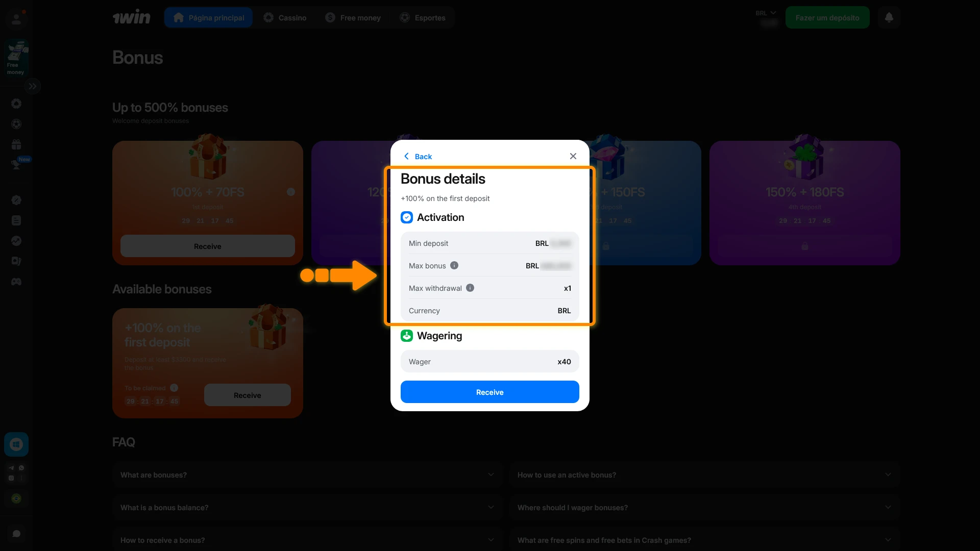
Task: Click the 1win logo
Action: tap(132, 17)
